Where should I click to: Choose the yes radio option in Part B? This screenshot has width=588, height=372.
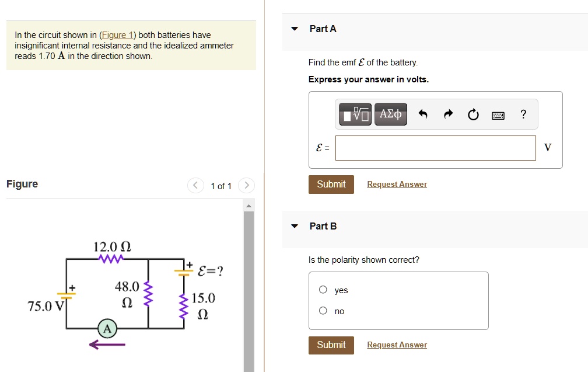coord(323,289)
